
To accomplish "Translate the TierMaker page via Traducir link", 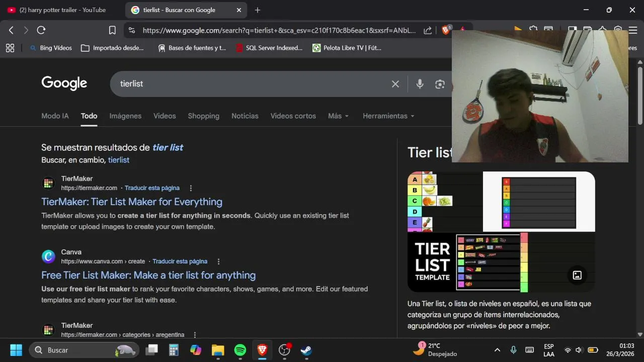I will coord(152,188).
